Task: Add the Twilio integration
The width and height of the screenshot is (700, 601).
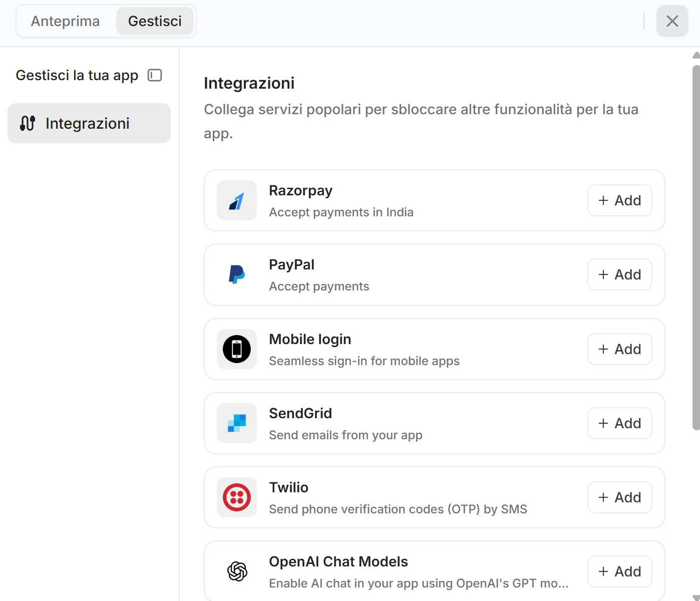Action: (x=619, y=497)
